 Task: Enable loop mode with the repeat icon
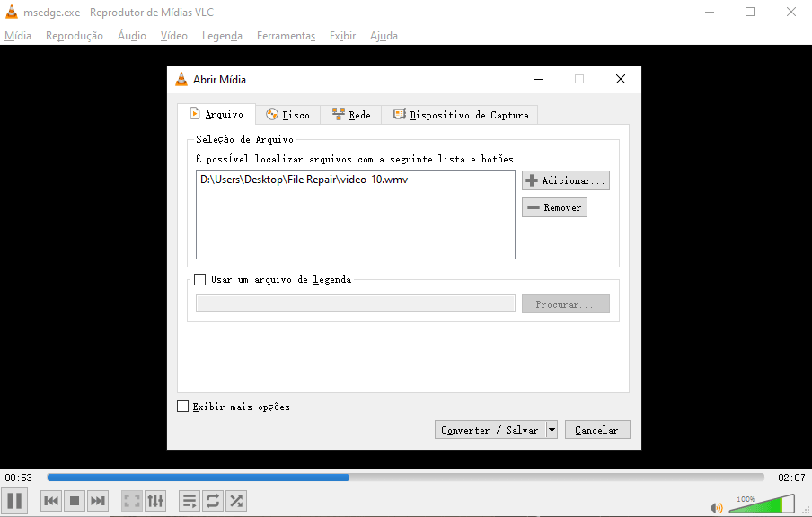(212, 500)
